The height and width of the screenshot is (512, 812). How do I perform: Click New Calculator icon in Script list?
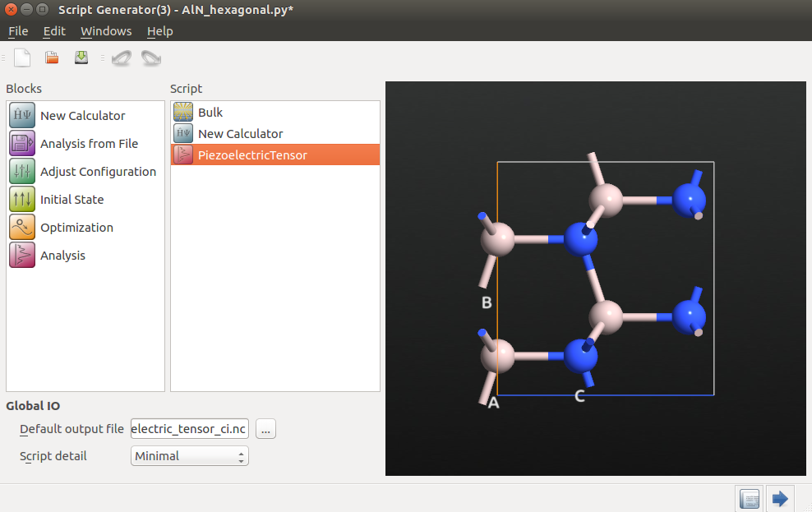point(183,134)
